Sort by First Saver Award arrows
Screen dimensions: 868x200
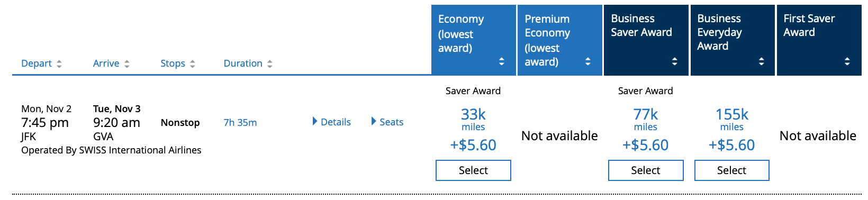(x=847, y=61)
